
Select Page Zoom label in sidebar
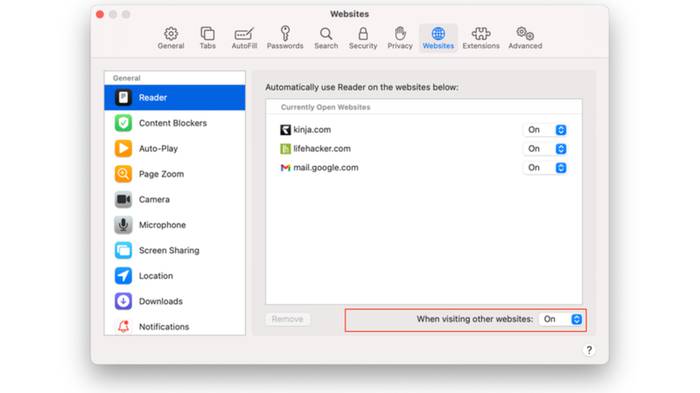(161, 174)
